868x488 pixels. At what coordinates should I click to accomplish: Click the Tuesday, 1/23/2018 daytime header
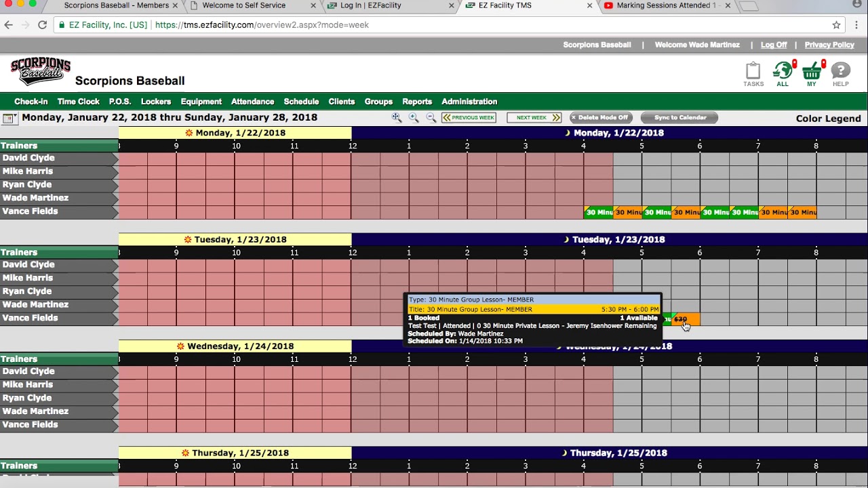click(235, 239)
